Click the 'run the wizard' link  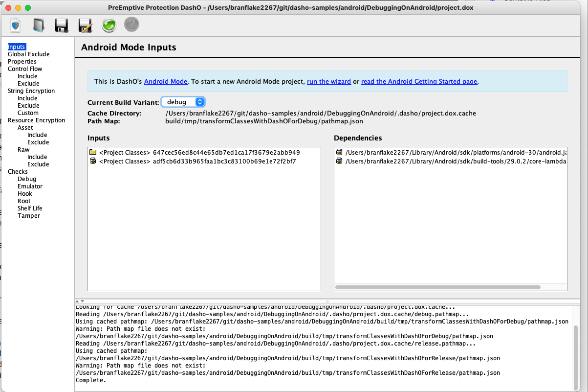tap(329, 81)
